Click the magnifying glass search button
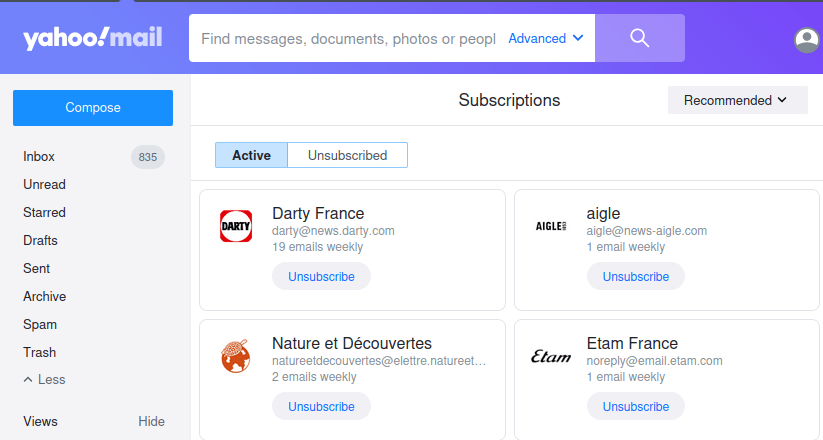 pyautogui.click(x=640, y=38)
